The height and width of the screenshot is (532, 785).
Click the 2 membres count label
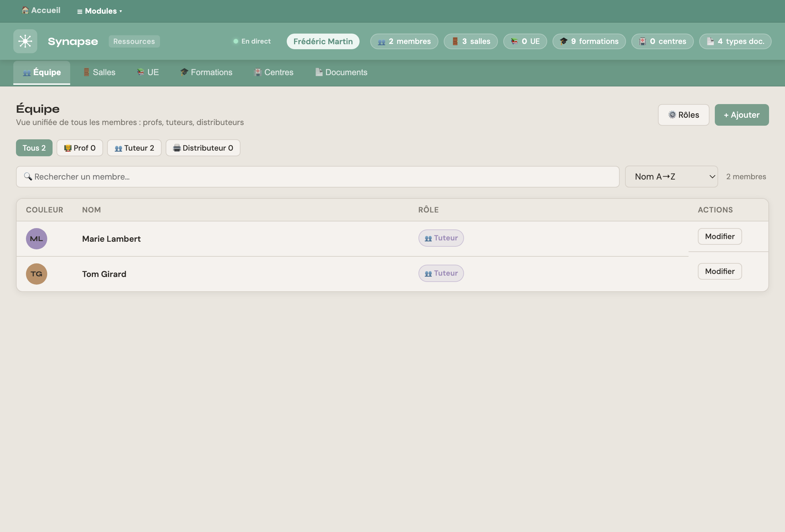(x=746, y=177)
